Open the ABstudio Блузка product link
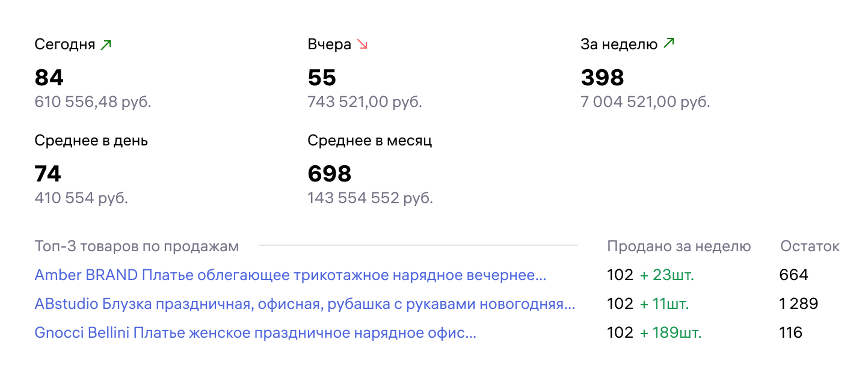The width and height of the screenshot is (868, 375). coord(304,304)
